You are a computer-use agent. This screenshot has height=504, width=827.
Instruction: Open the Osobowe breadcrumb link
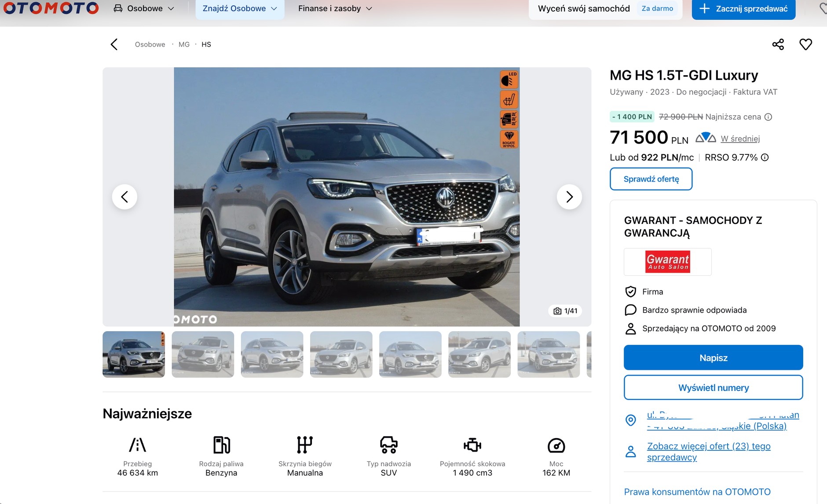point(150,44)
